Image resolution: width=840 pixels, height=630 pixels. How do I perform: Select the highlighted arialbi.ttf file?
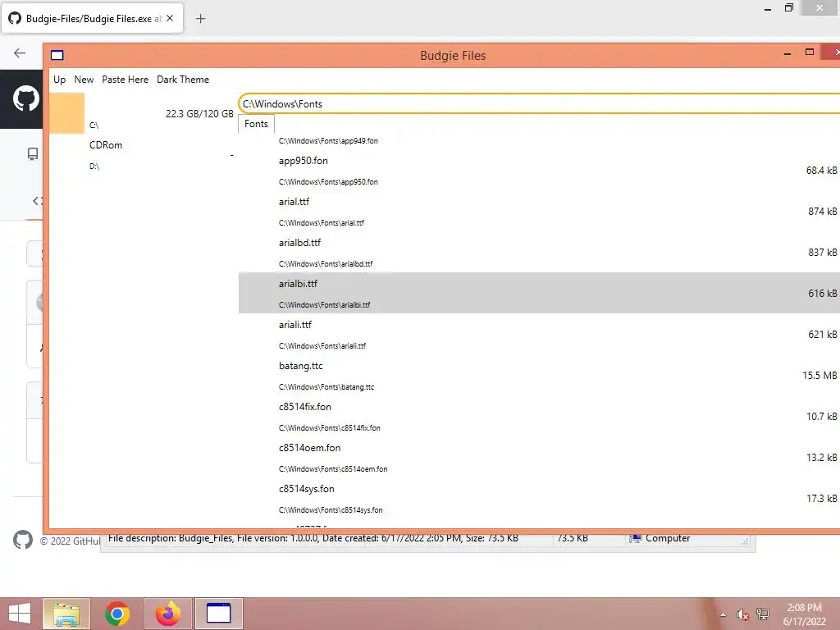539,293
